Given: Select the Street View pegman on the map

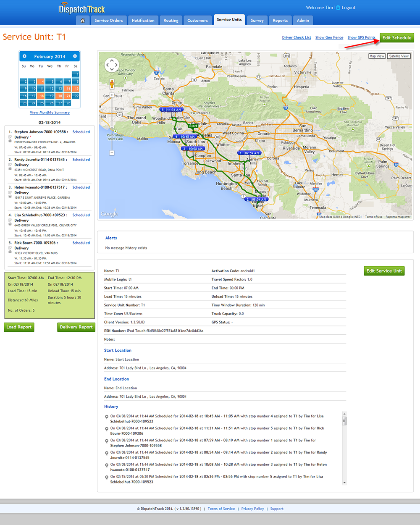Looking at the screenshot, I should (x=112, y=84).
